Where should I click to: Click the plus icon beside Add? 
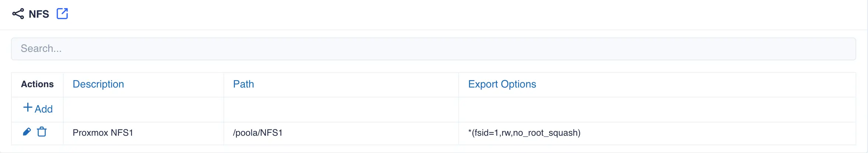pos(28,107)
